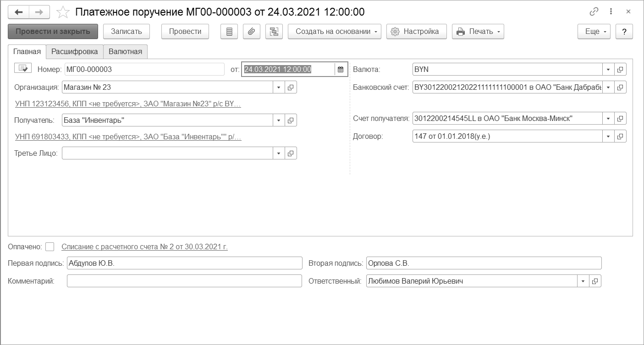The width and height of the screenshot is (644, 345).
Task: Open Счет получателя record with its open icon
Action: click(620, 118)
